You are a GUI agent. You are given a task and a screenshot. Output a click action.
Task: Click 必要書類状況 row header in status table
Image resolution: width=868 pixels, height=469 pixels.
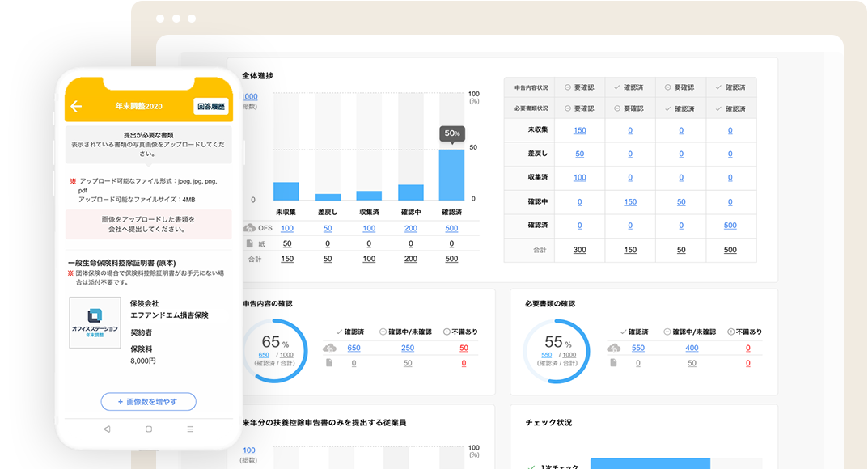(531, 108)
